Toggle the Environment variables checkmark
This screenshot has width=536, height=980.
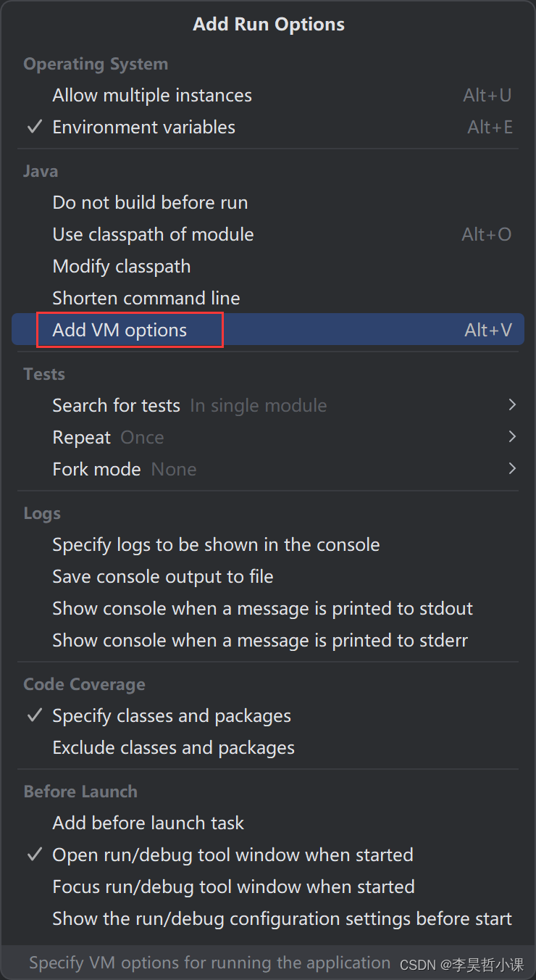click(34, 127)
